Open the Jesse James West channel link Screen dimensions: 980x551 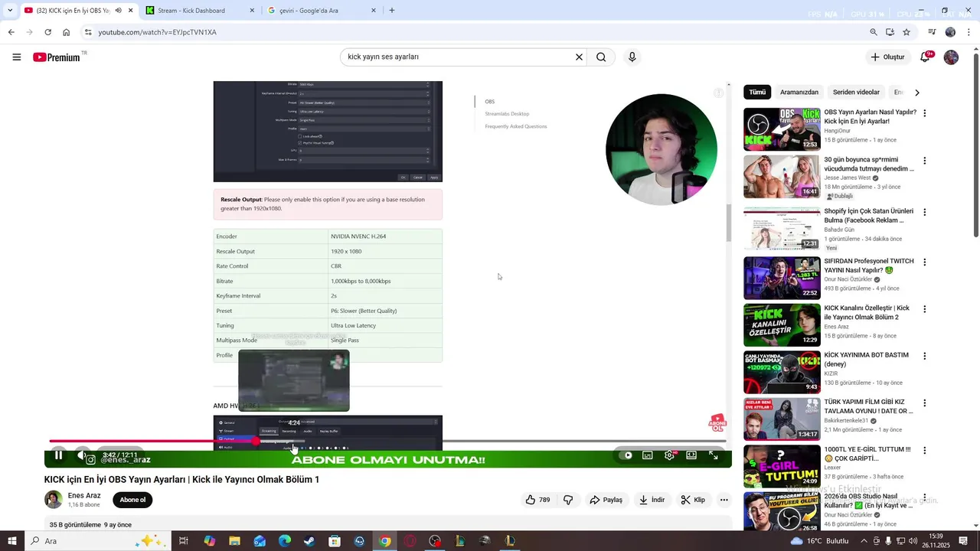point(848,178)
